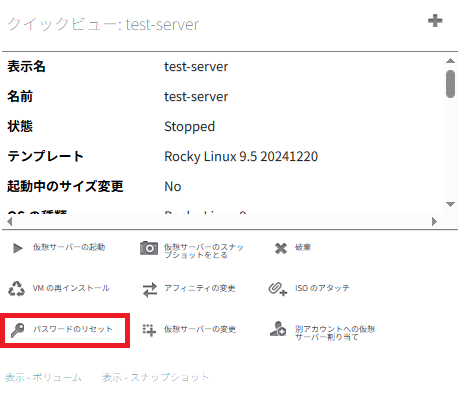465x396 pixels.
Task: Click the key password reset icon
Action: pyautogui.click(x=17, y=330)
